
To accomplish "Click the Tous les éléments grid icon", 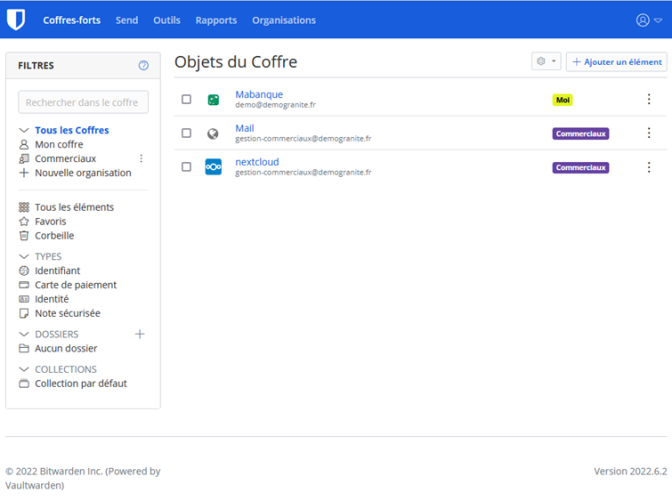I will tap(24, 207).
